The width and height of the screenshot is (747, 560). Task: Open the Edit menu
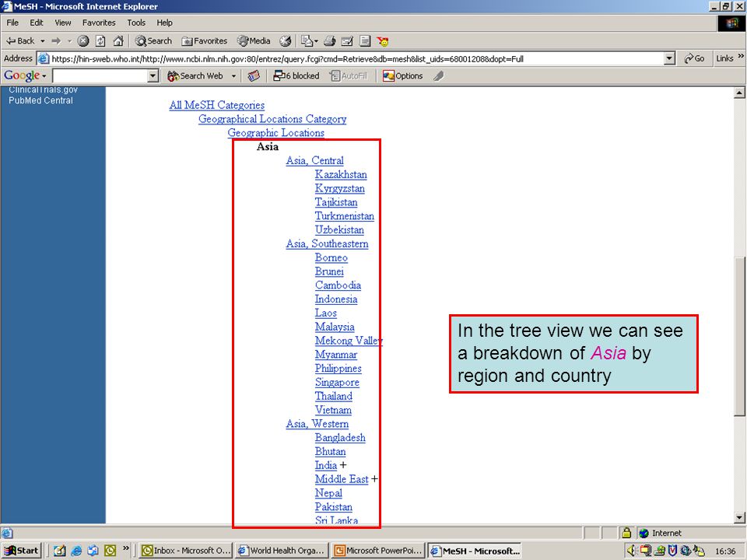(37, 23)
